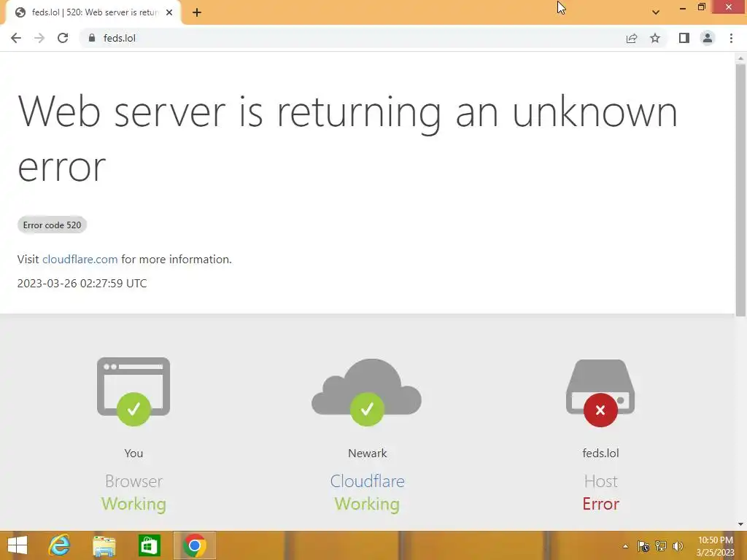This screenshot has height=560, width=747.
Task: Click the green Working text under Cloudflare
Action: click(x=368, y=504)
